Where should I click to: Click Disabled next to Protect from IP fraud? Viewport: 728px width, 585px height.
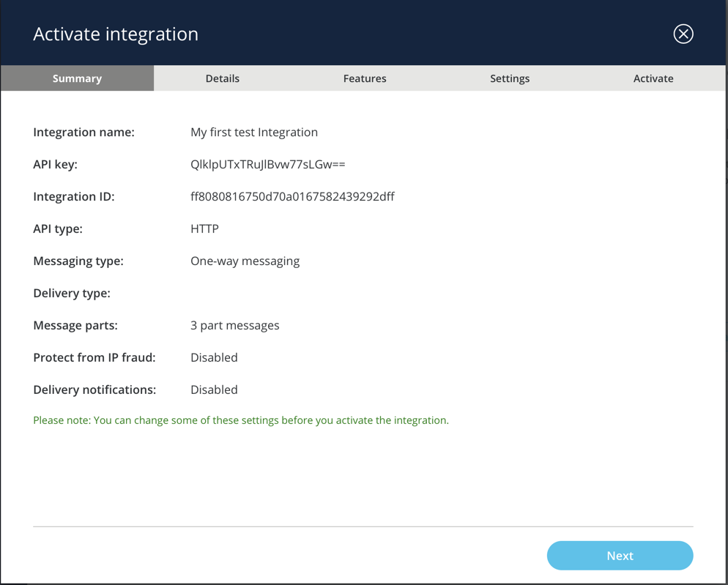(214, 358)
